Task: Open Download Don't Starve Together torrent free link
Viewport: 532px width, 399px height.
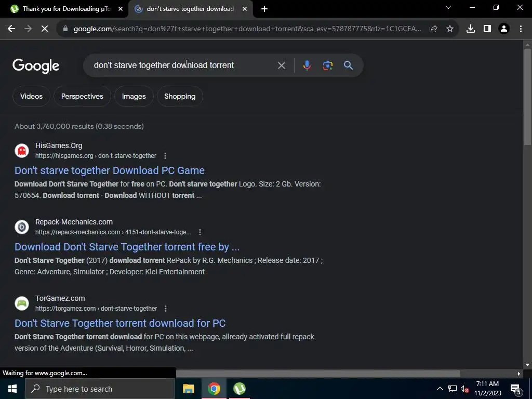Action: (127, 247)
